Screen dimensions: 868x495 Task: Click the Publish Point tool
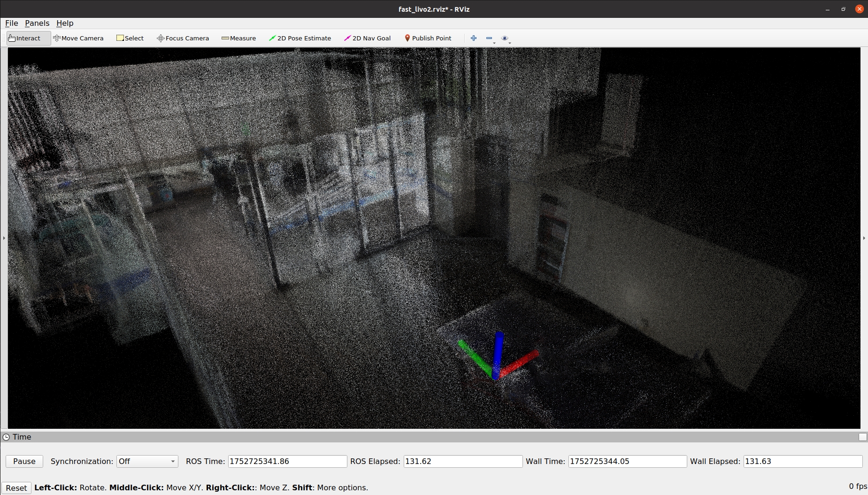[428, 39]
